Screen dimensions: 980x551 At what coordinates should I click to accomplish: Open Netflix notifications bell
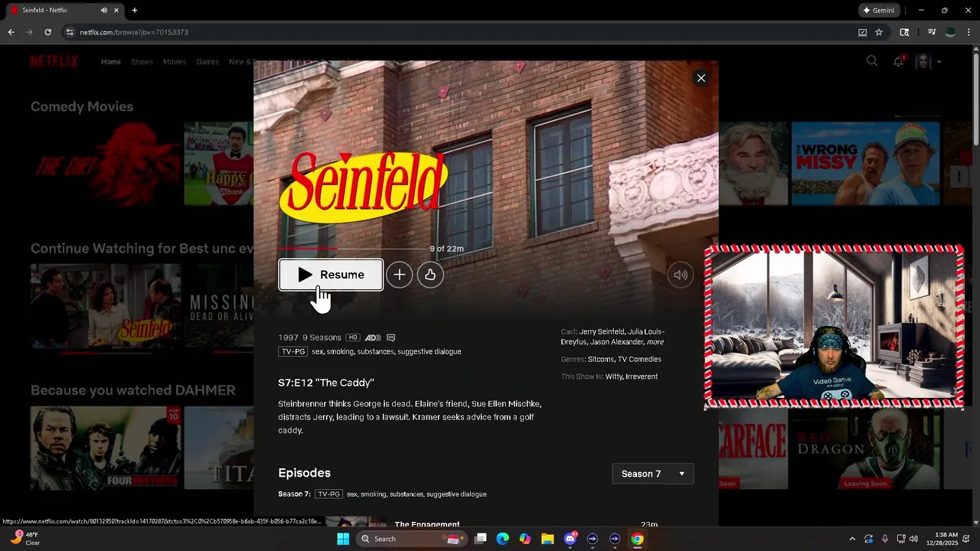(899, 61)
